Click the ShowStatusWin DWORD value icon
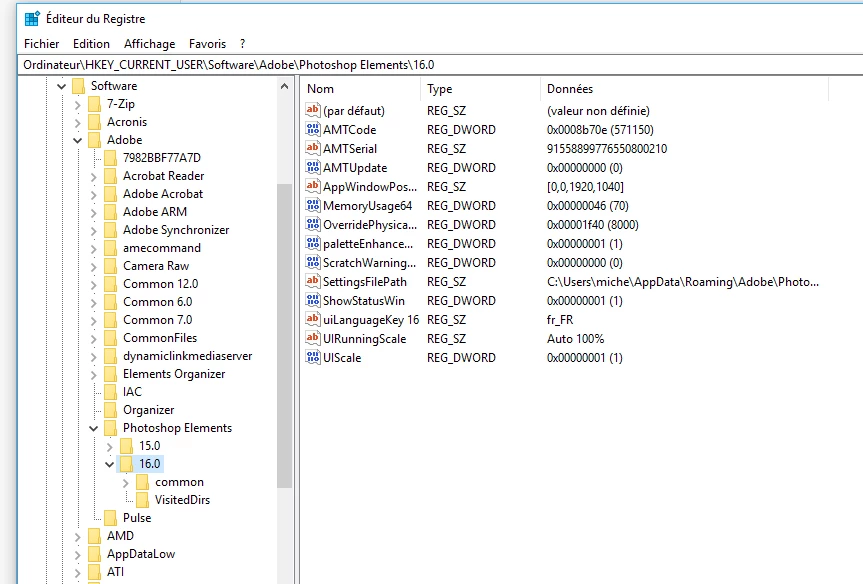Image resolution: width=863 pixels, height=584 pixels. tap(313, 300)
